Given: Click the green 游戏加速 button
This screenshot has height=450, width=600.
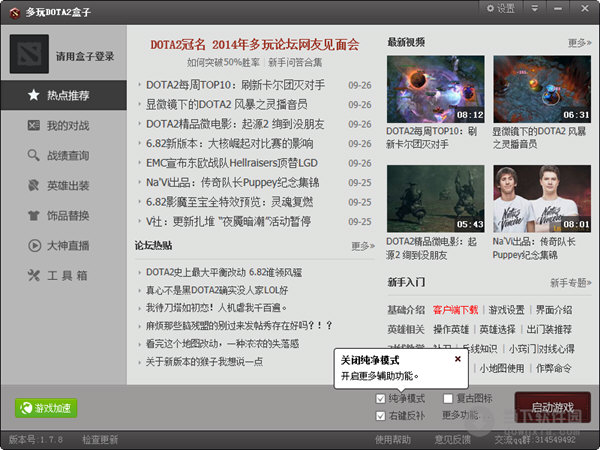Looking at the screenshot, I should [46, 408].
